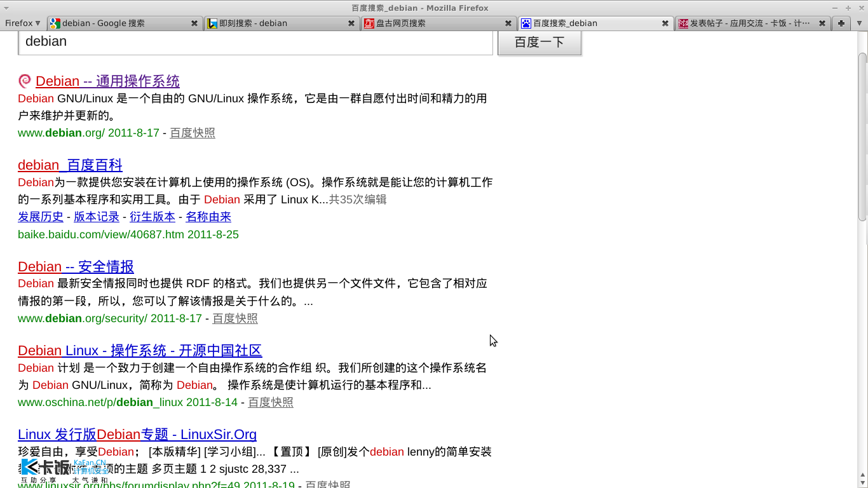Switch to the 即刻搜索 - debian tab
868x488 pixels.
point(281,23)
